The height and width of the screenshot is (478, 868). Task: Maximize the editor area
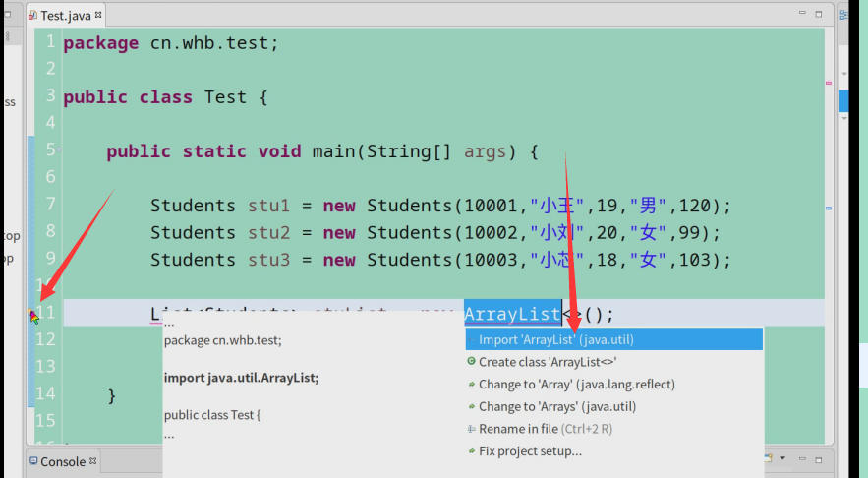[819, 14]
